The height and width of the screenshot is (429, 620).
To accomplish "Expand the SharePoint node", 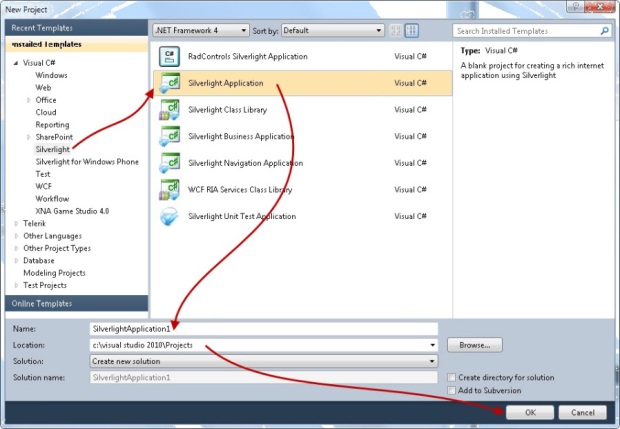I will 28,137.
